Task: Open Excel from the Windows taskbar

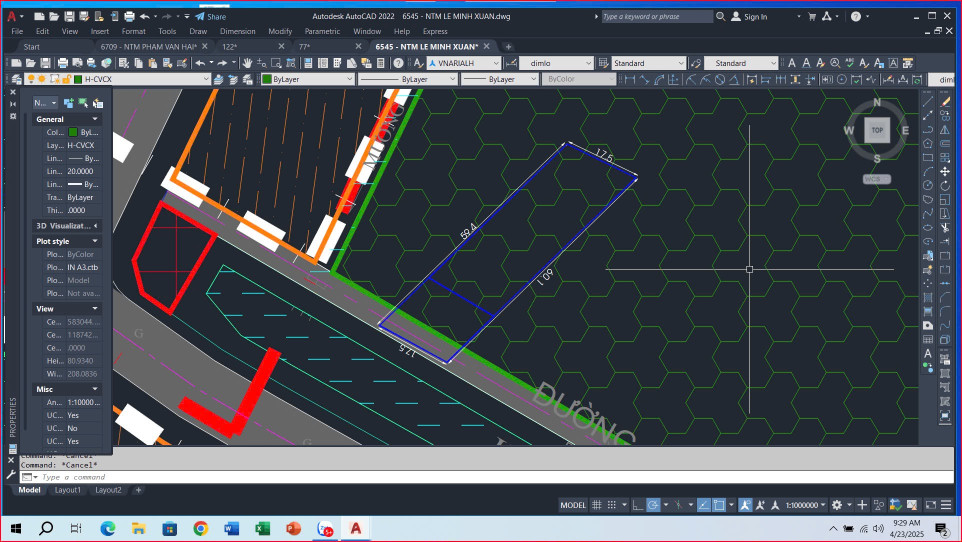Action: (x=262, y=528)
